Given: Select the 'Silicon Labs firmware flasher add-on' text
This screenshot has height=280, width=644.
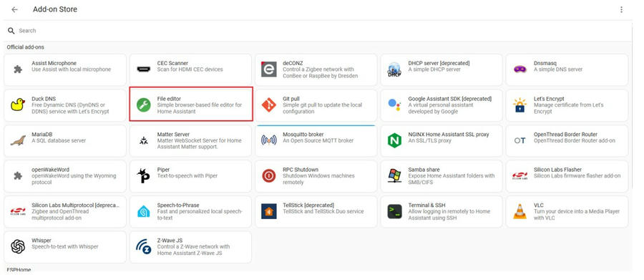Looking at the screenshot, I should [577, 176].
